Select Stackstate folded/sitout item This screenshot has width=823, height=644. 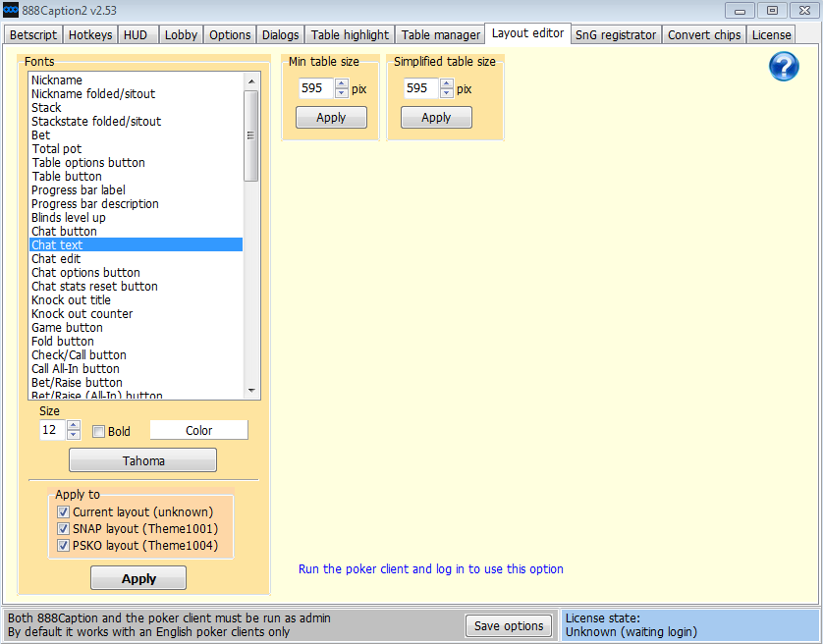pyautogui.click(x=136, y=122)
